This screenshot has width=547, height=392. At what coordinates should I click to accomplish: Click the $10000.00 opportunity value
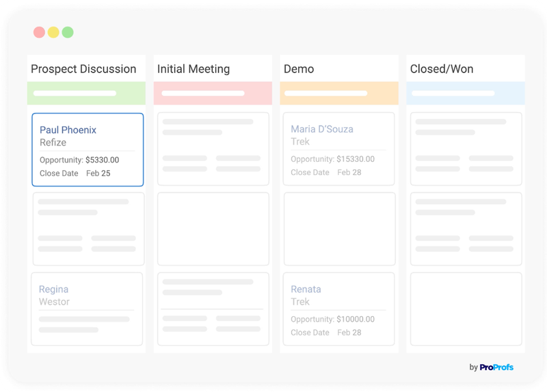[356, 319]
